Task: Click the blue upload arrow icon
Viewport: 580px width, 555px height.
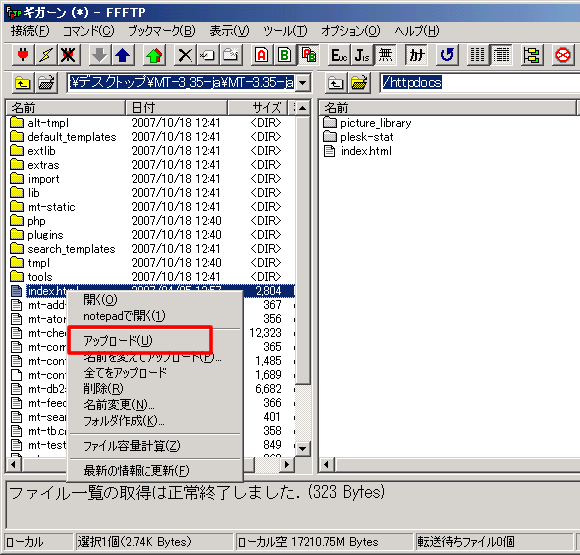Action: 122,55
